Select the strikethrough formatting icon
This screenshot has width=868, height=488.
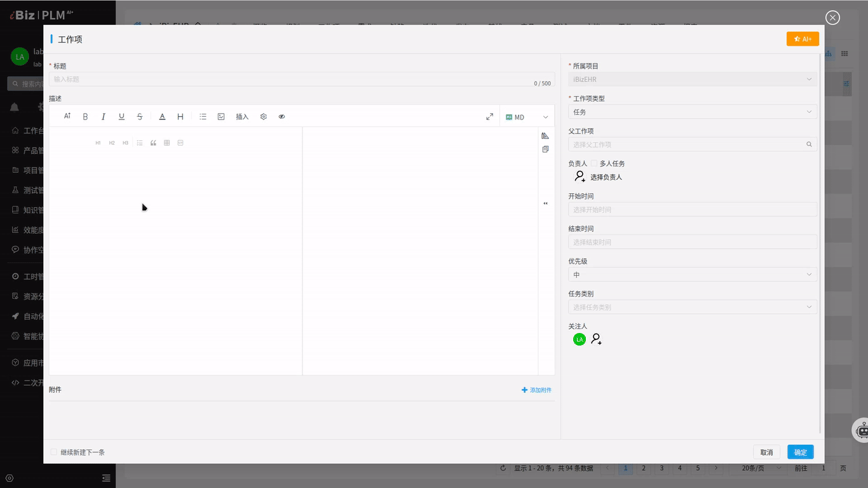pyautogui.click(x=139, y=116)
